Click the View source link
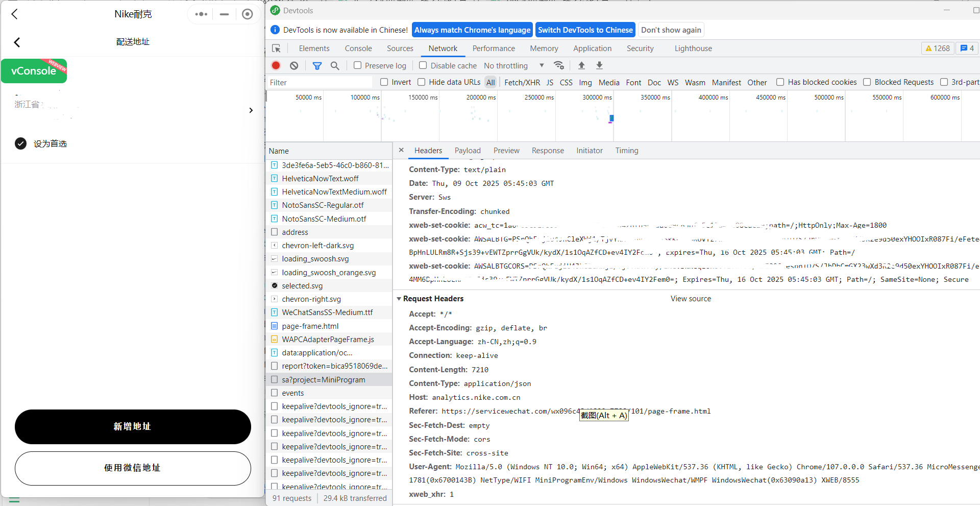Image resolution: width=980 pixels, height=506 pixels. click(x=691, y=299)
